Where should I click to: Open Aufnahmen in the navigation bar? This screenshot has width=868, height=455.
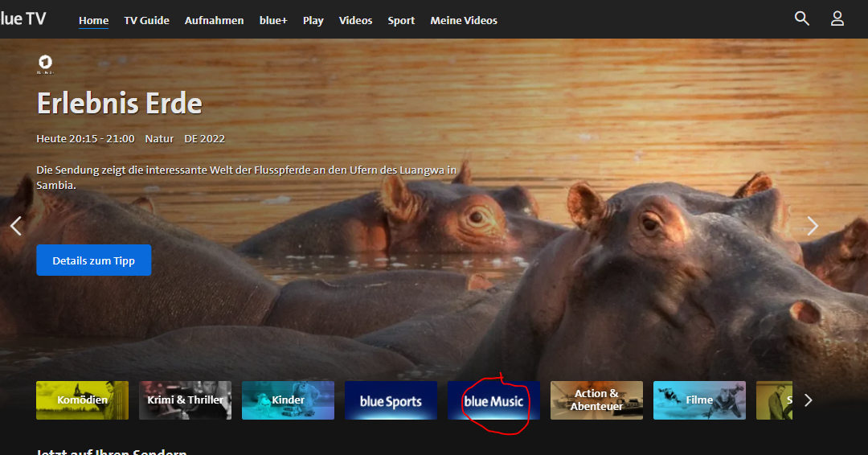pyautogui.click(x=214, y=21)
